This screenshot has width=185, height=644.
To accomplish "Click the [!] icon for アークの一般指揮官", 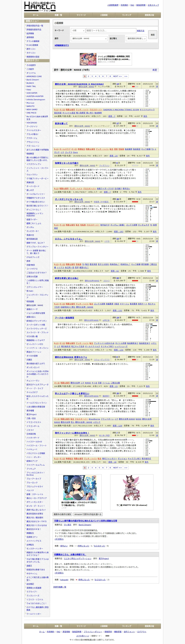I will 157,317.
